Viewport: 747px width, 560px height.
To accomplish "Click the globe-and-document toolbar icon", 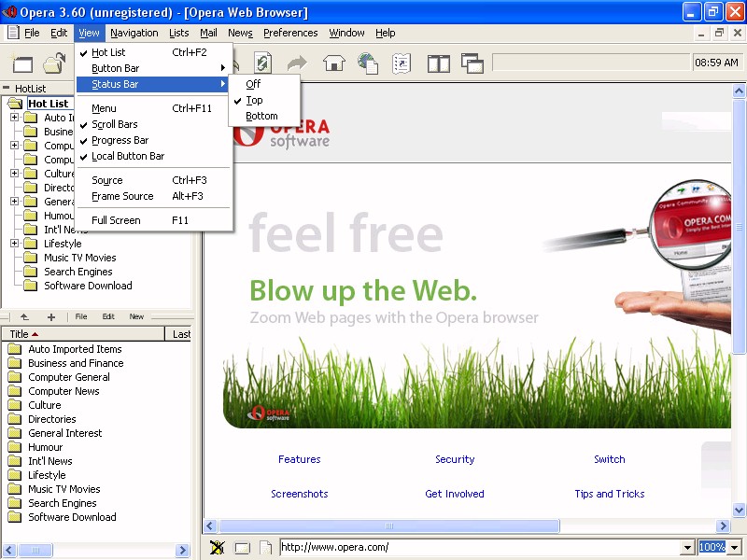I will [x=368, y=63].
